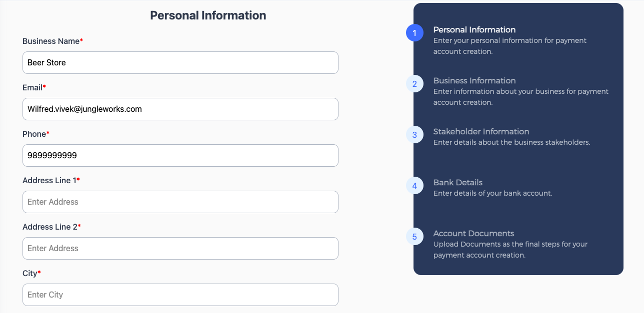Focus the Business Name field with Beer Store
Viewport: 644px width, 313px height.
pos(180,62)
